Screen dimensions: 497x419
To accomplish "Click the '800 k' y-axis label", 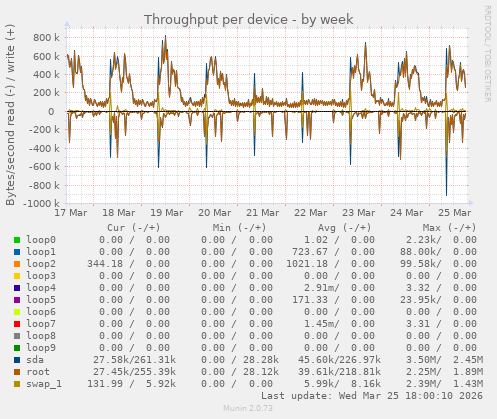I will [x=46, y=38].
